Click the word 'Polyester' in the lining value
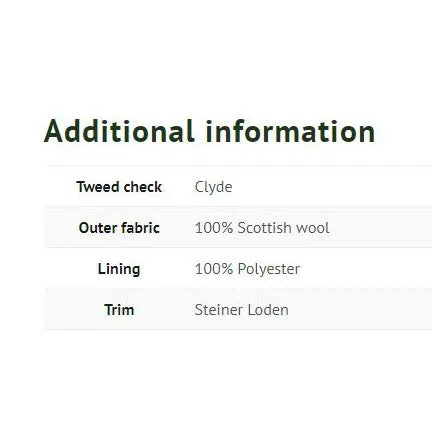This screenshot has height=432, width=432. click(269, 269)
